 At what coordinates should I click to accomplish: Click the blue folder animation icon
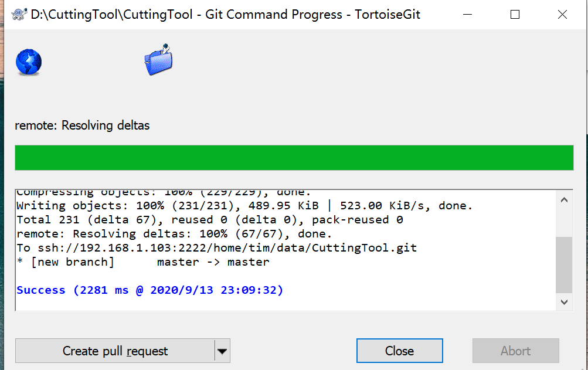click(x=158, y=60)
